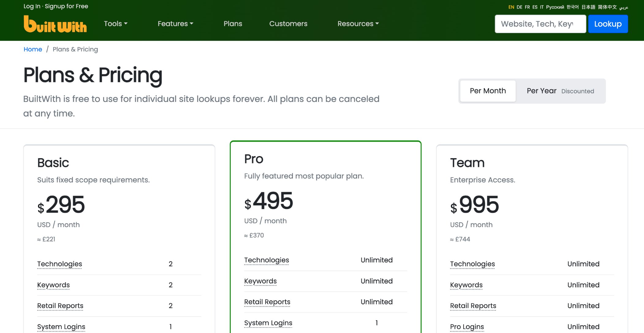Switch language to Русский
The width and height of the screenshot is (644, 333).
tap(555, 7)
